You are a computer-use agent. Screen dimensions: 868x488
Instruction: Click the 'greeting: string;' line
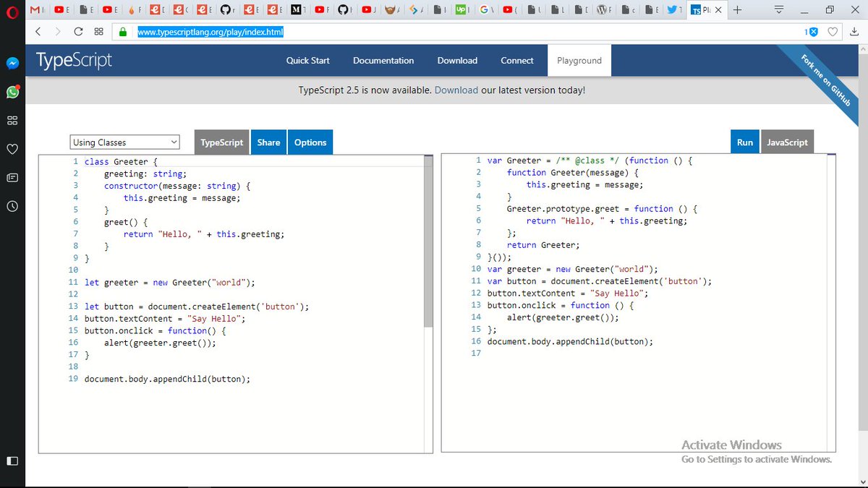click(x=145, y=174)
